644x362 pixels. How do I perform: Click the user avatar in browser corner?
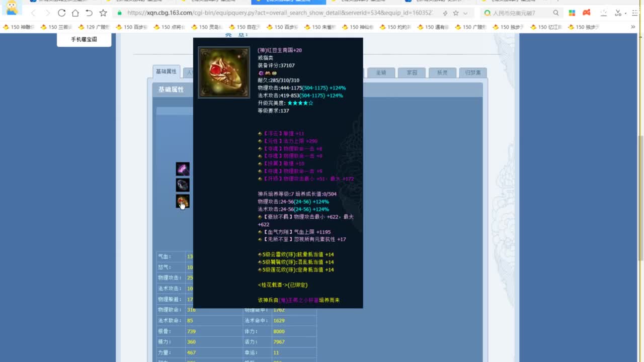12,8
